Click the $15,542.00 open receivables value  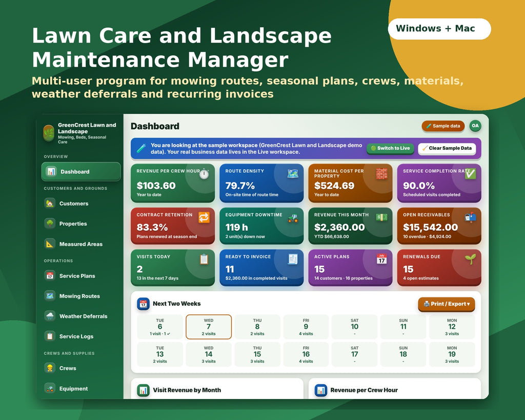(430, 227)
